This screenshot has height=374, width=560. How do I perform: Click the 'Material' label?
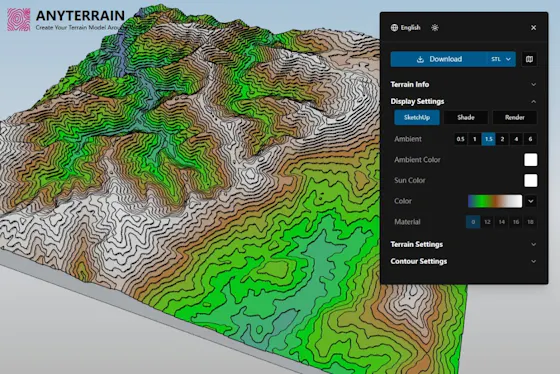[x=407, y=222]
